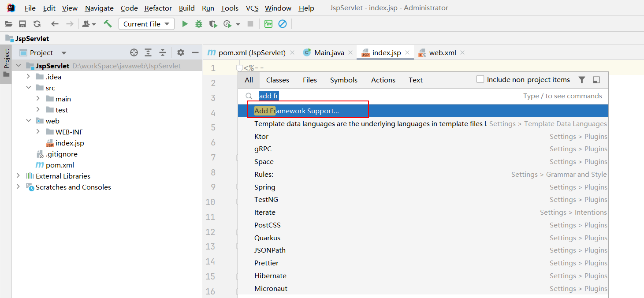Click the reload from disk sync icon

[37, 24]
